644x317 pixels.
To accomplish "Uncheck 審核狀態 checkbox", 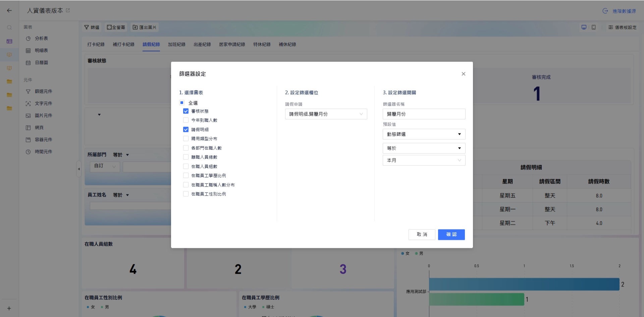I will click(186, 111).
